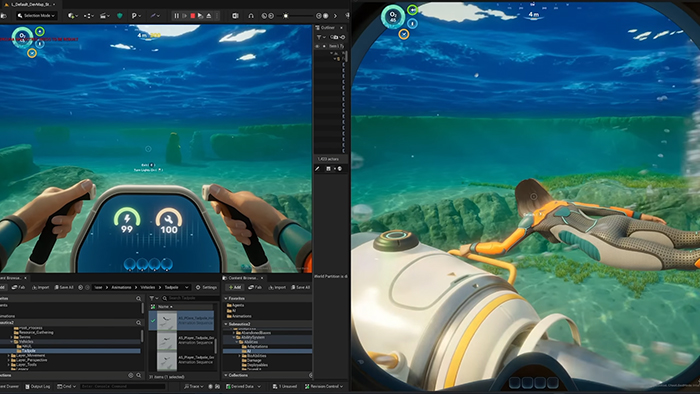Open the asset filter dropdown
700x394 pixels.
click(x=153, y=298)
